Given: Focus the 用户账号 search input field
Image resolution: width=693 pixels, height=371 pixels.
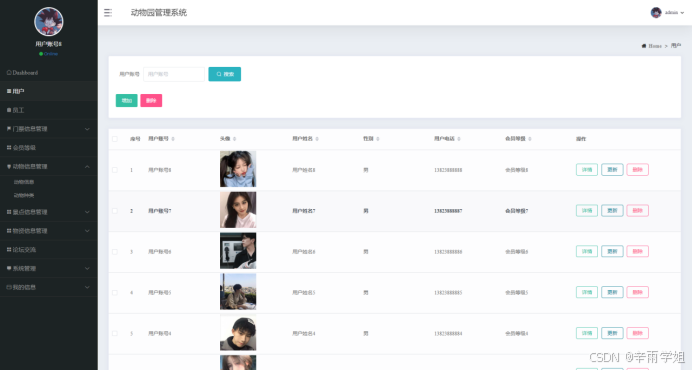Looking at the screenshot, I should point(174,74).
